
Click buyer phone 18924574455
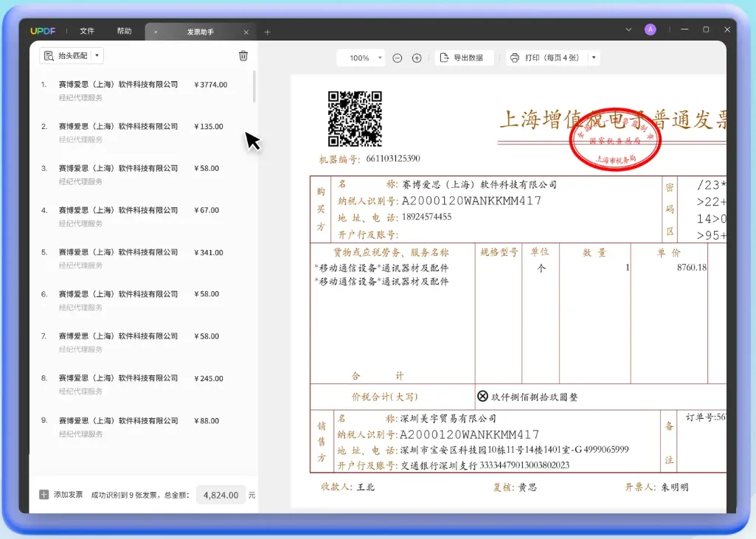point(427,217)
